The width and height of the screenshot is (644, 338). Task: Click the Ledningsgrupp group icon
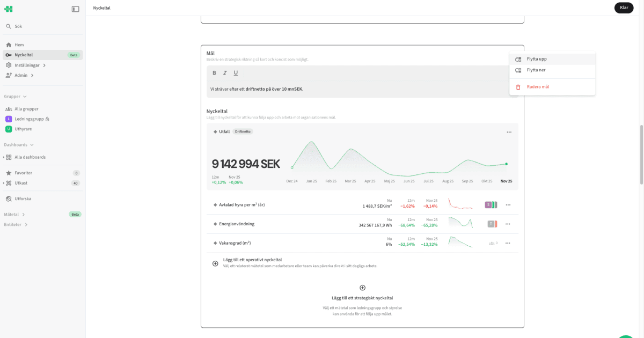(x=8, y=119)
